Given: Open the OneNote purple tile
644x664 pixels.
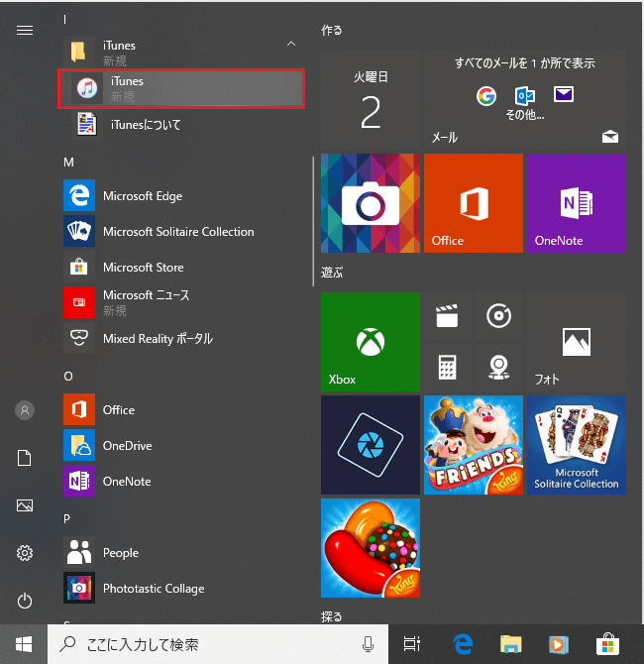Looking at the screenshot, I should [575, 203].
